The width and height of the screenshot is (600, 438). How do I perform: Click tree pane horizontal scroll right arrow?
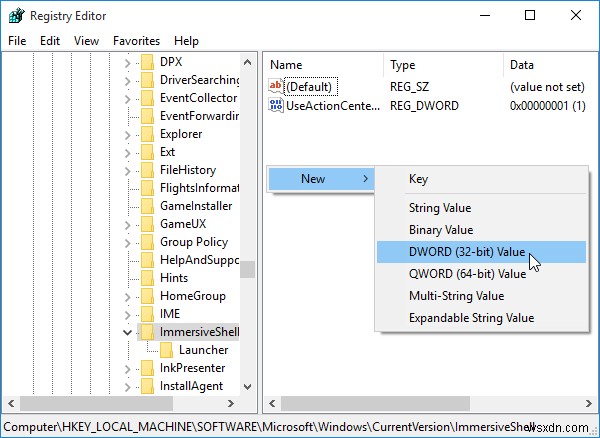[x=231, y=403]
